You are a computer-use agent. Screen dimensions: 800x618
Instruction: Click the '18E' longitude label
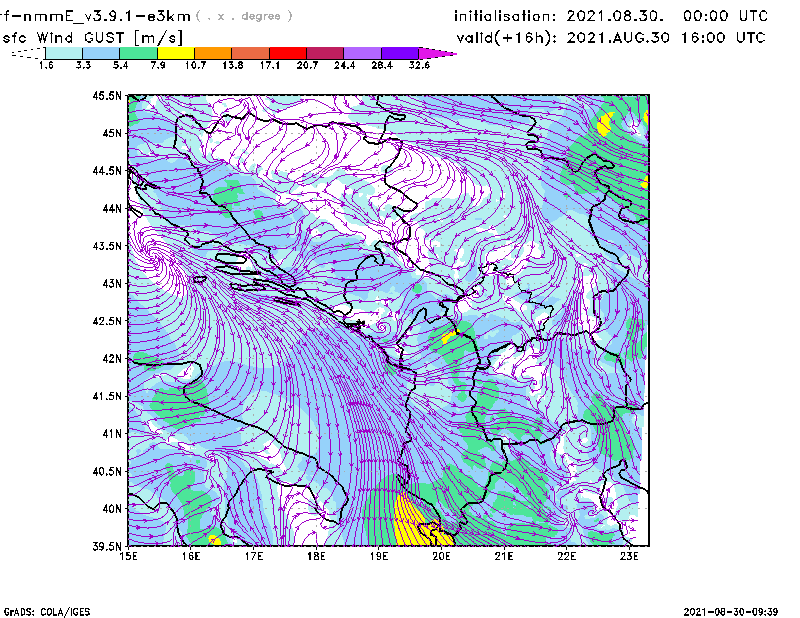[316, 556]
